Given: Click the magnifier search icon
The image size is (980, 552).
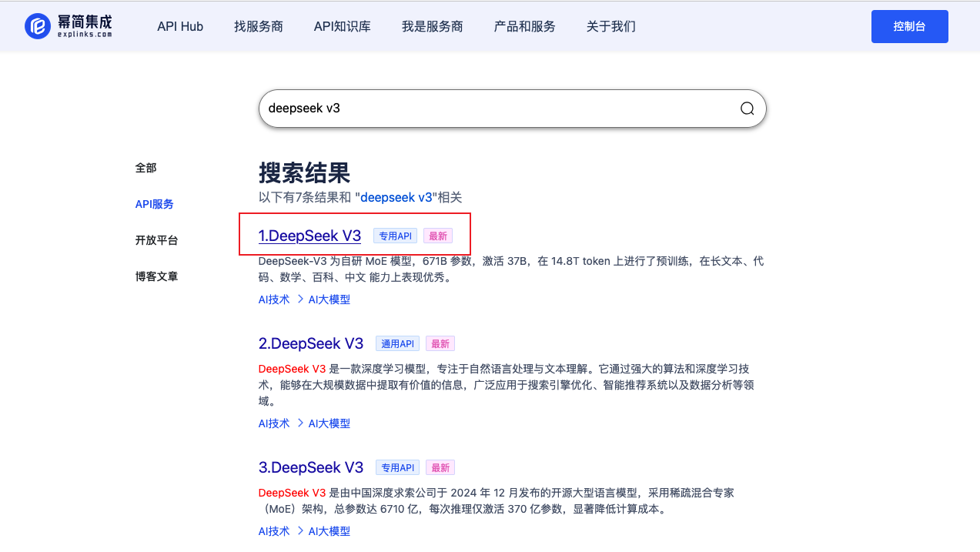Looking at the screenshot, I should (745, 109).
